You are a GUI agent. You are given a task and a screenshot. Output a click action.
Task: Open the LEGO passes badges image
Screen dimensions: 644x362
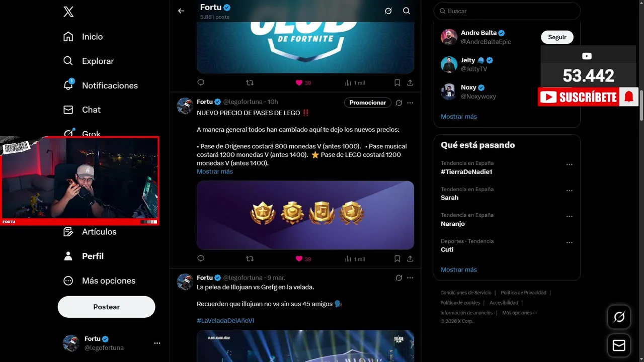click(305, 215)
